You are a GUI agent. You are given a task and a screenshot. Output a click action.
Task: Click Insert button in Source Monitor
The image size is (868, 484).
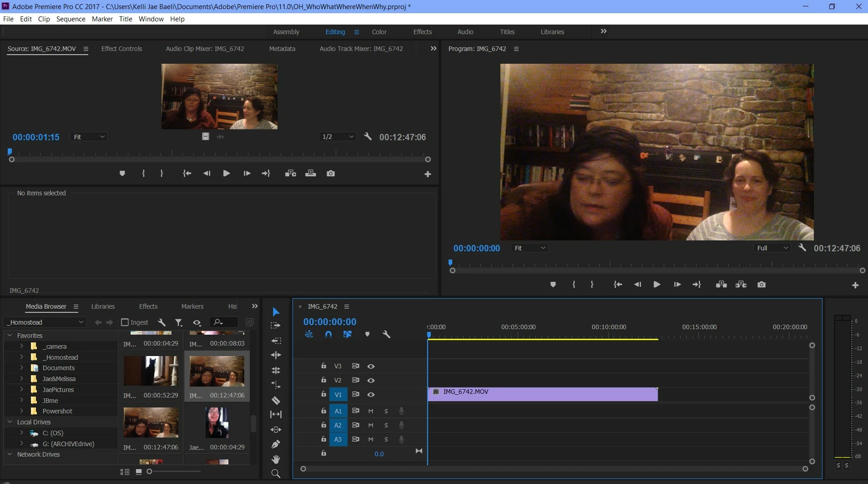click(291, 173)
